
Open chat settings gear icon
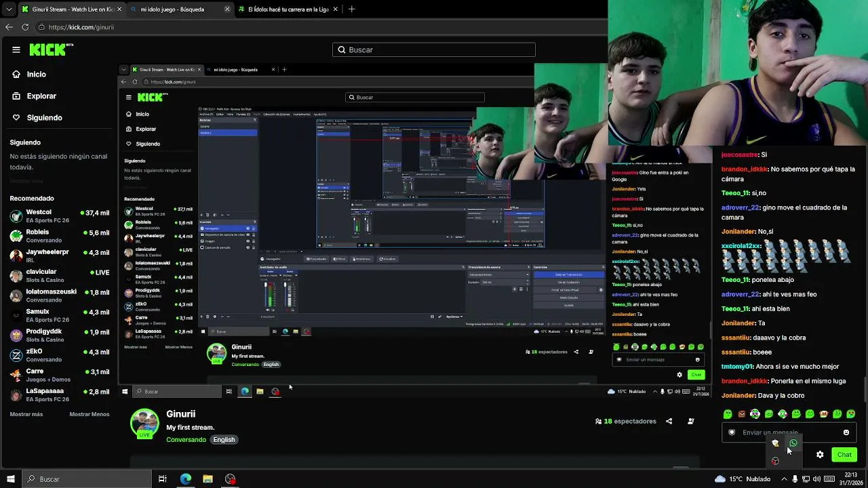point(820,455)
